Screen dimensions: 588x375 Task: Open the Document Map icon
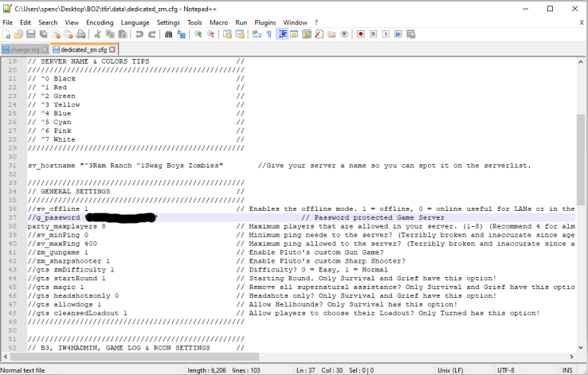click(x=307, y=34)
